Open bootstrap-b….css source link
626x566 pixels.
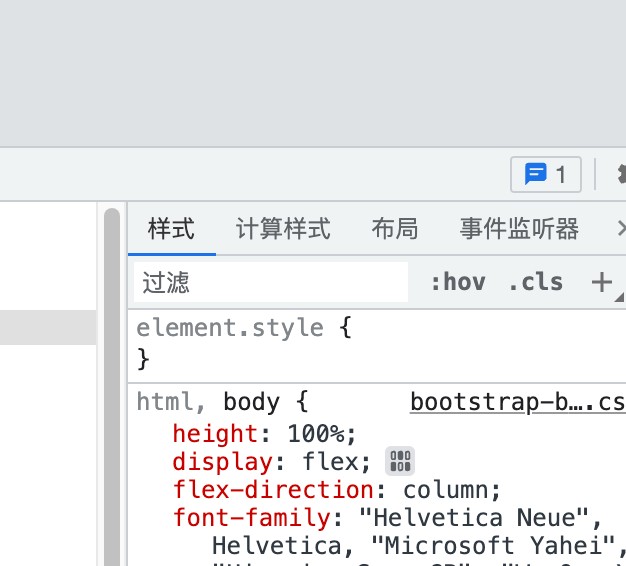pyautogui.click(x=518, y=402)
